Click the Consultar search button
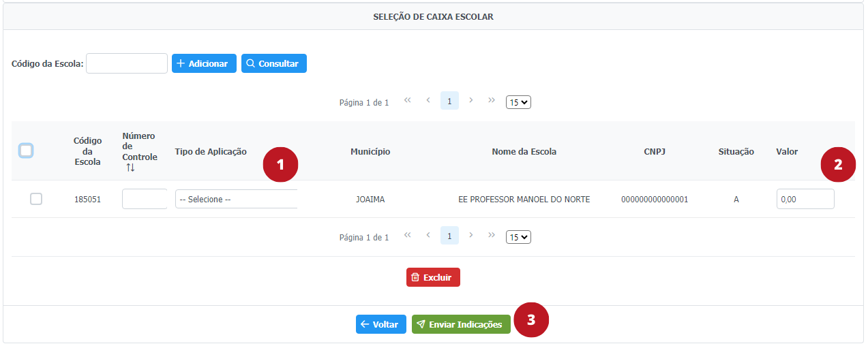The width and height of the screenshot is (868, 346). 273,63
